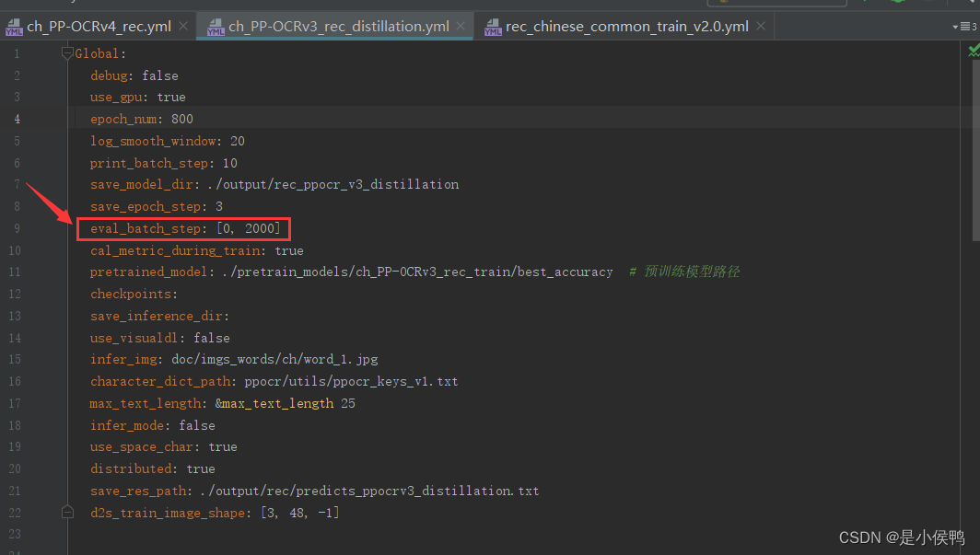Switch to the rec_chinese_common_train_v2.0.yml tab

pyautogui.click(x=626, y=27)
